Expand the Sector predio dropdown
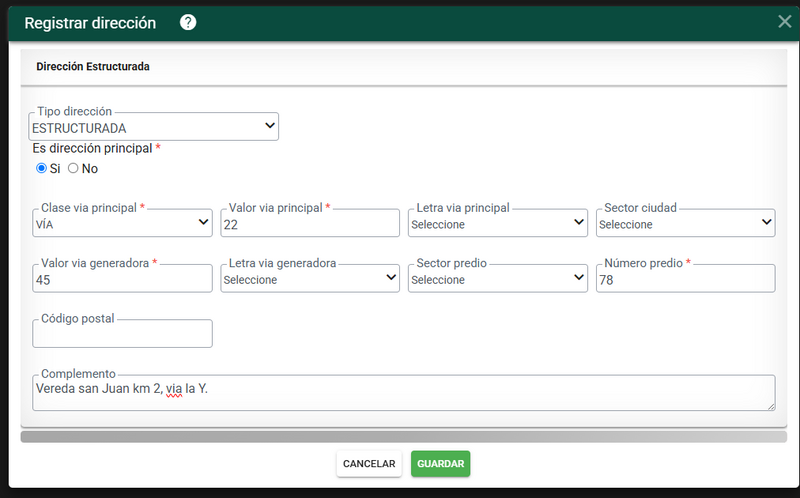Viewport: 800px width, 498px height. click(x=497, y=279)
